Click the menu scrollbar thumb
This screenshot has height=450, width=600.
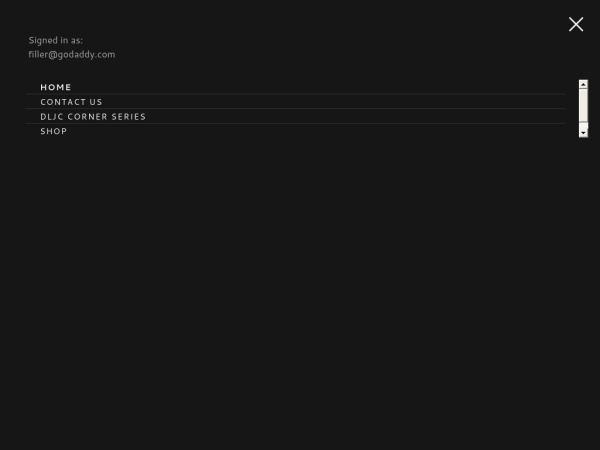pos(583,105)
